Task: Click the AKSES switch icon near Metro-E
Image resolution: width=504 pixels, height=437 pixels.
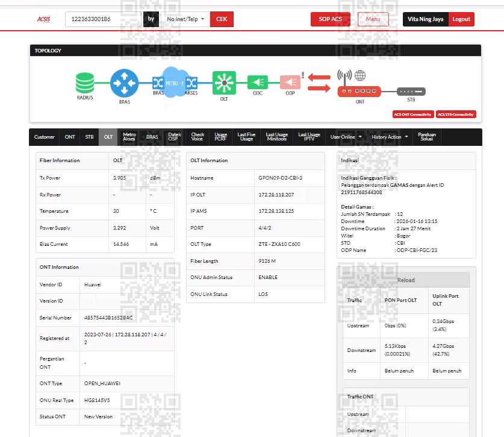Action: (191, 83)
